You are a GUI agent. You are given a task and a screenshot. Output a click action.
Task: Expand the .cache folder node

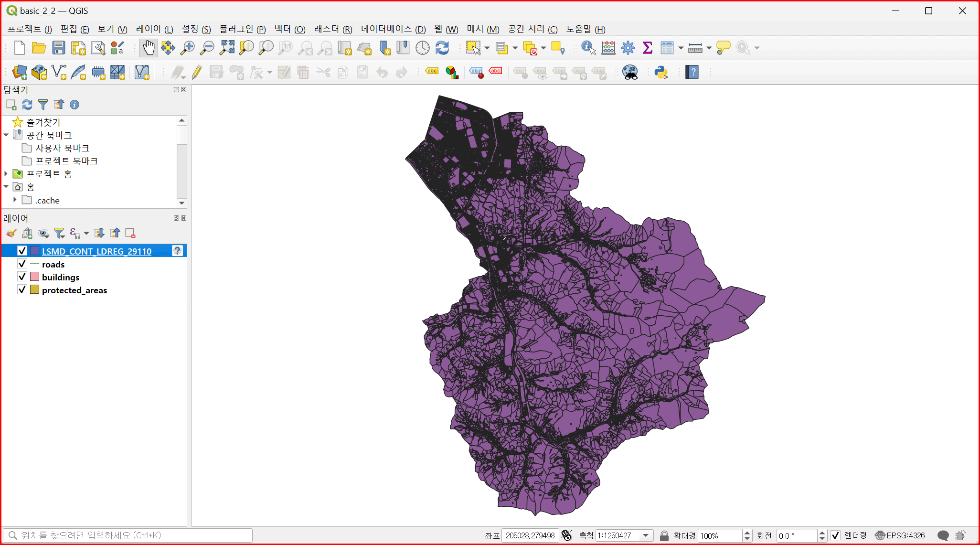tap(15, 200)
